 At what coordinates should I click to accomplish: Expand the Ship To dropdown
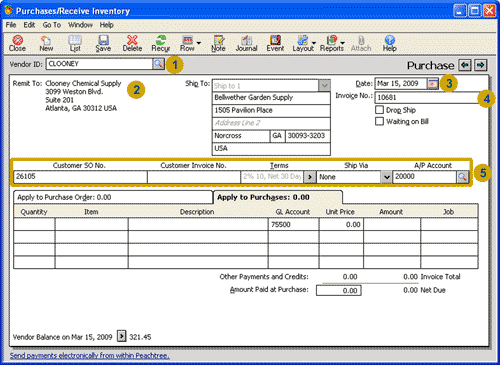tap(324, 86)
